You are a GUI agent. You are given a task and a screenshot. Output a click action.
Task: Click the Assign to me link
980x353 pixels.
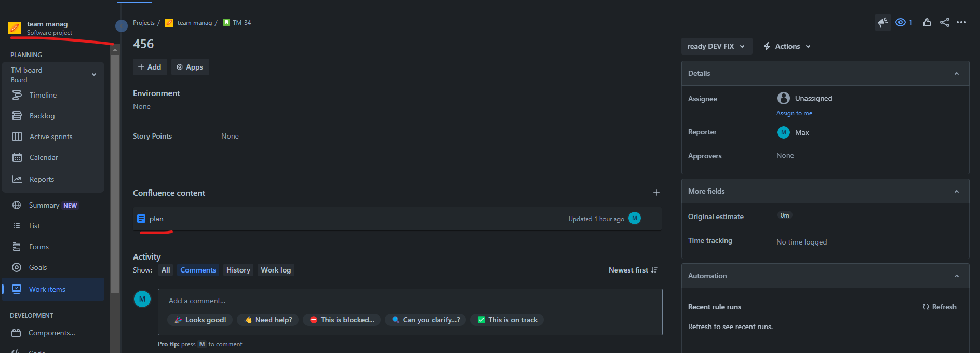pos(794,113)
